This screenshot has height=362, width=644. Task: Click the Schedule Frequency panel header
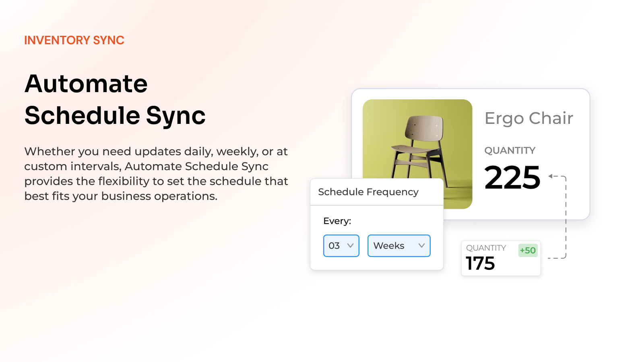pos(368,192)
